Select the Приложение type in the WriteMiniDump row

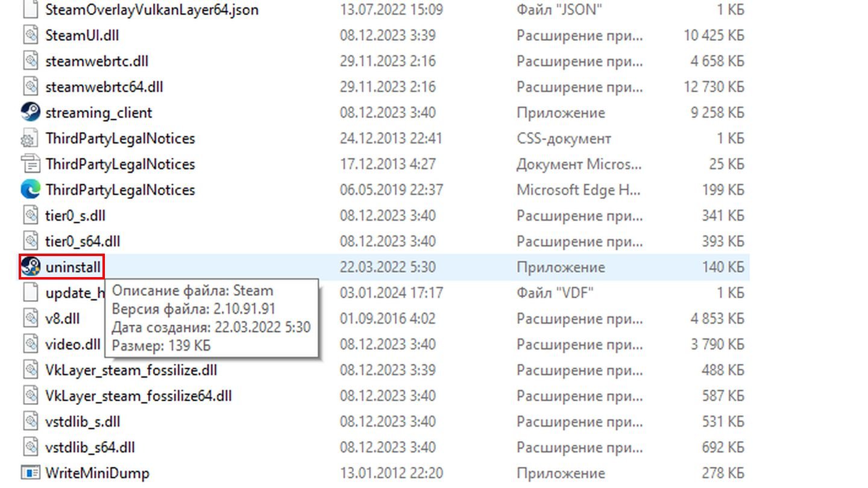(x=561, y=473)
